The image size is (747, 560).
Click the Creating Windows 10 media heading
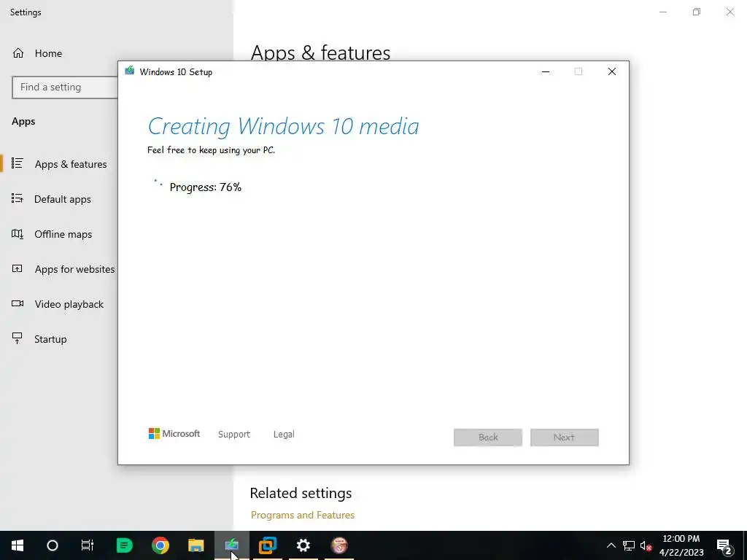pyautogui.click(x=284, y=126)
